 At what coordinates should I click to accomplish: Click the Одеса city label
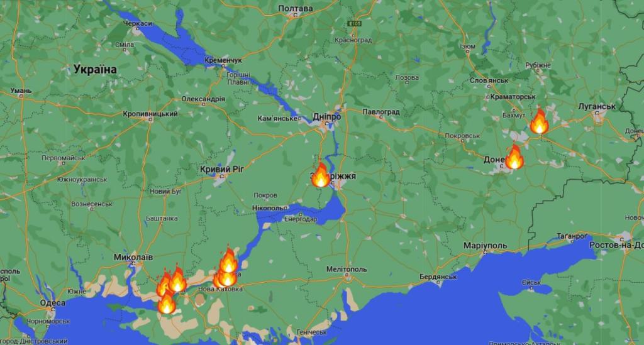[x=53, y=303]
